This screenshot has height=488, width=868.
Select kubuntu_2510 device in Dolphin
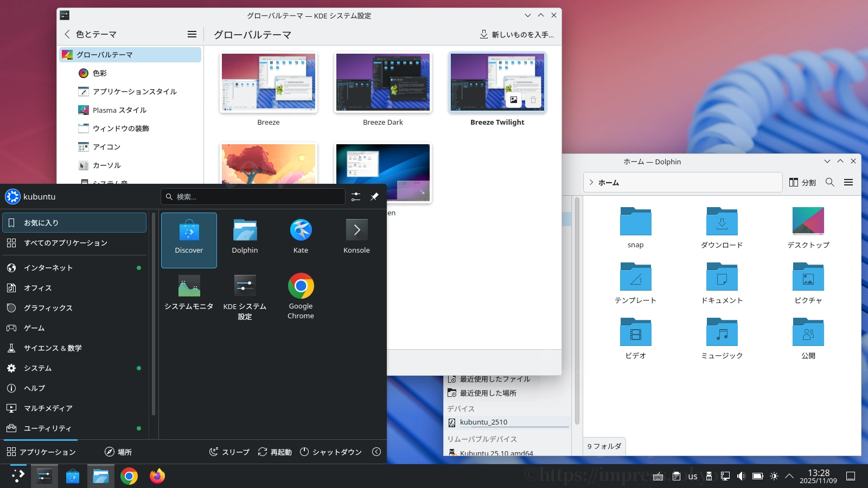pyautogui.click(x=507, y=422)
